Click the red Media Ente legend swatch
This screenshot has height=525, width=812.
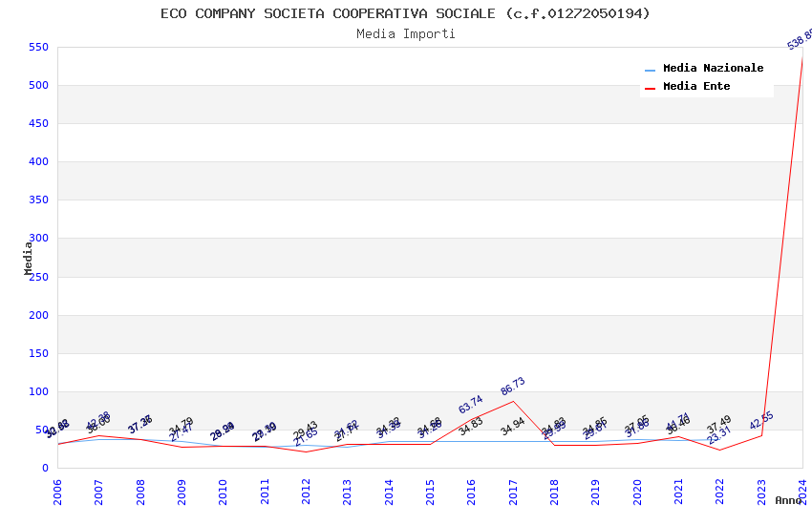650,89
